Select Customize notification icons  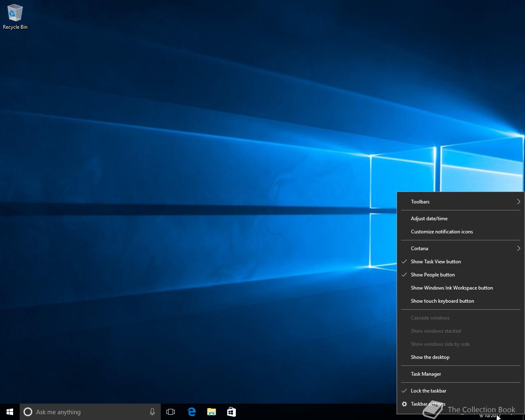point(461,232)
